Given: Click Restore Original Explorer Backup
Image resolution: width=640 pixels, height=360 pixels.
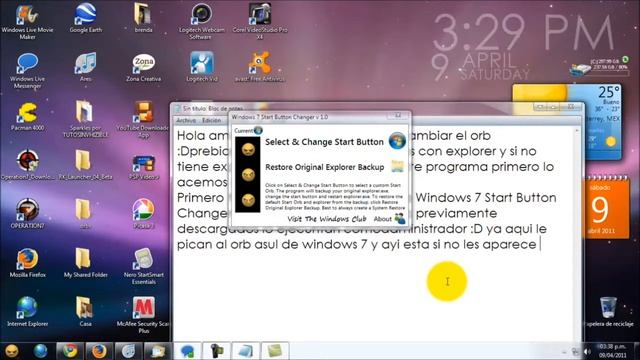Looking at the screenshot, I should pyautogui.click(x=324, y=167).
